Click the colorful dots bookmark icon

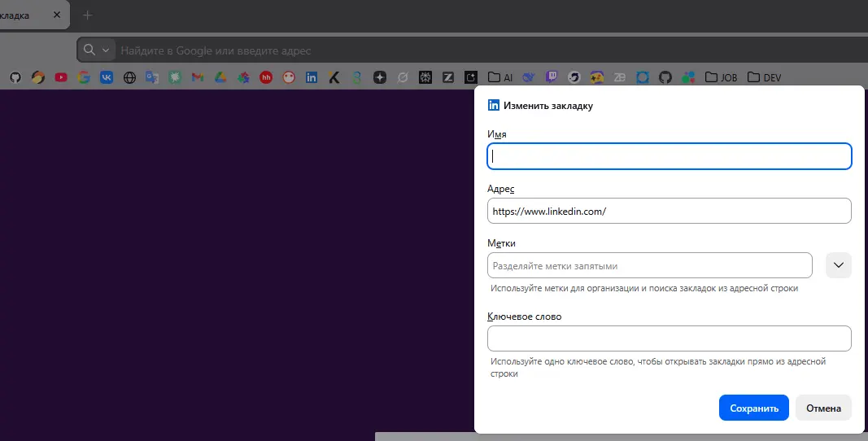[688, 77]
